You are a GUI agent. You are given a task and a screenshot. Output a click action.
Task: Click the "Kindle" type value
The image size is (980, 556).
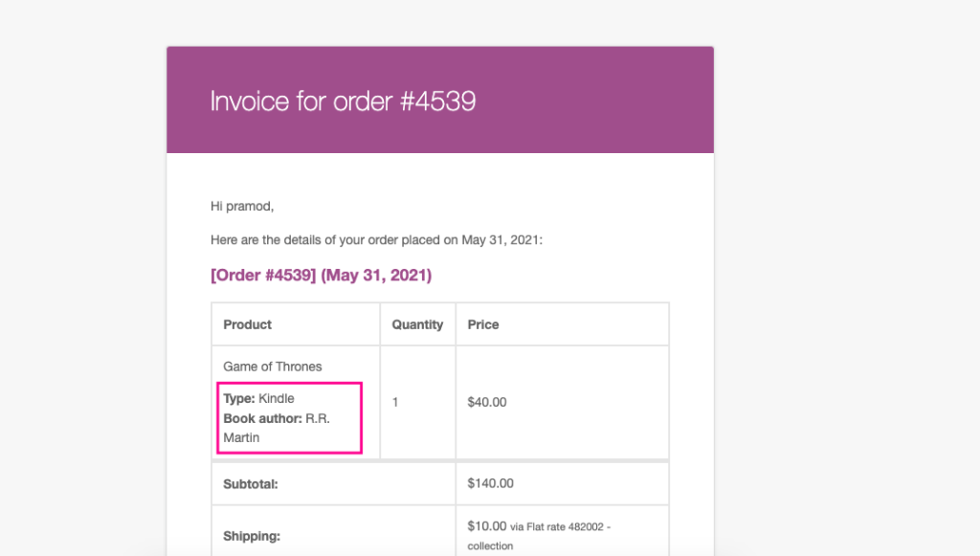[x=277, y=398]
